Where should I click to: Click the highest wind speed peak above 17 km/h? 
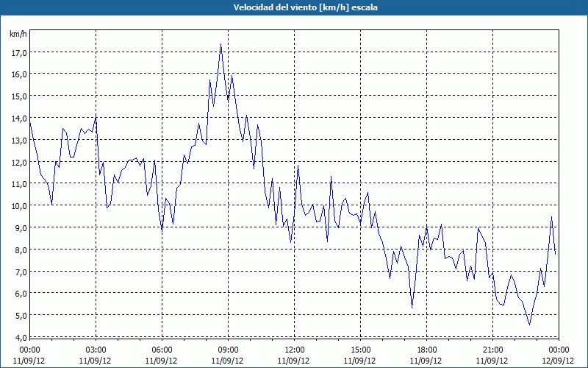coord(221,44)
